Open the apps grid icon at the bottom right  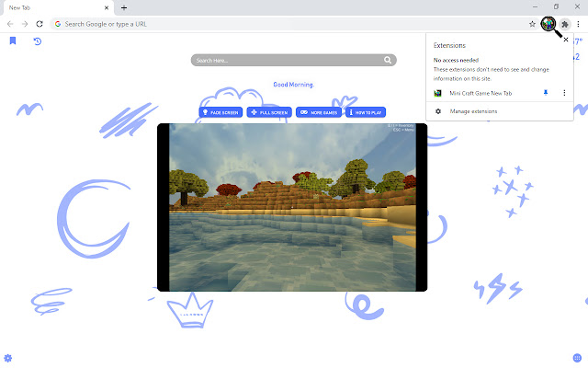[577, 358]
